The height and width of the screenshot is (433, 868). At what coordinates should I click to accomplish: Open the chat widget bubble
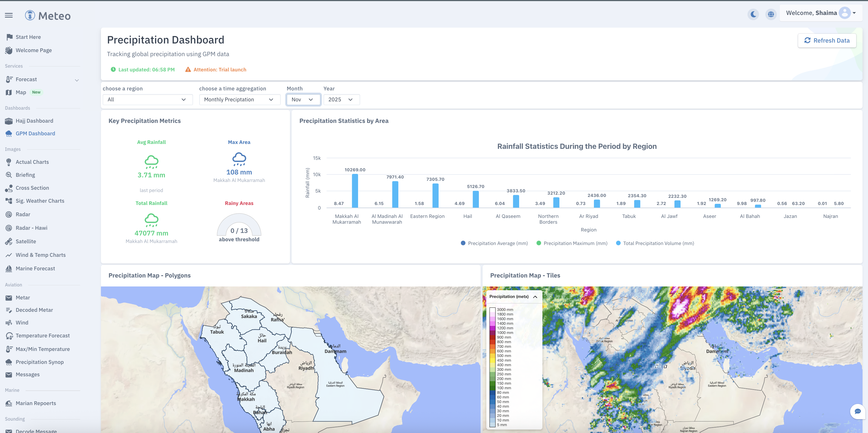point(858,411)
